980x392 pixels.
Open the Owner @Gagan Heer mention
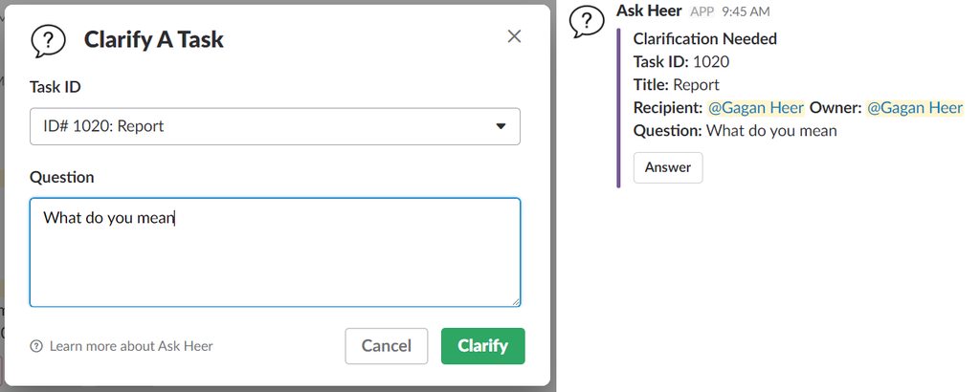[915, 107]
